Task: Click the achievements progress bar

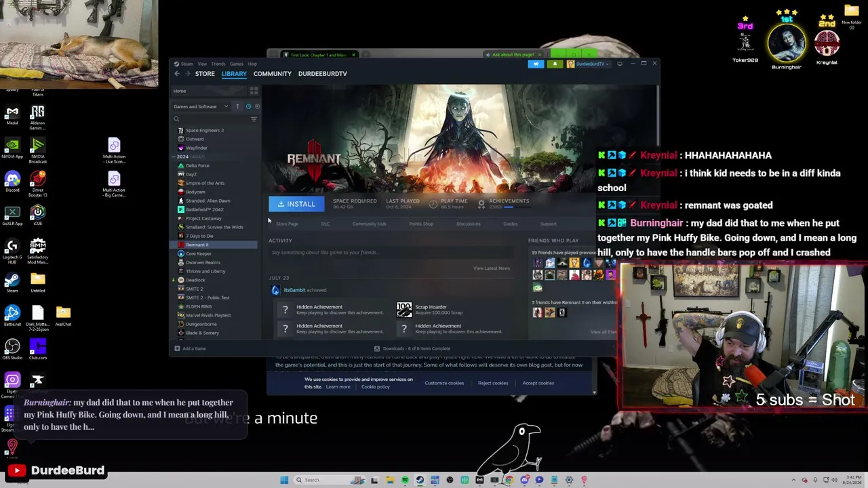Action: coord(517,207)
